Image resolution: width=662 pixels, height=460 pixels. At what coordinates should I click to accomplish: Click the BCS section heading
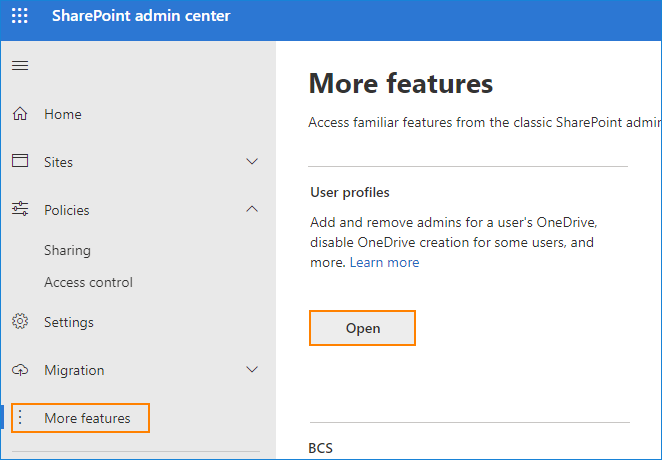[x=320, y=448]
